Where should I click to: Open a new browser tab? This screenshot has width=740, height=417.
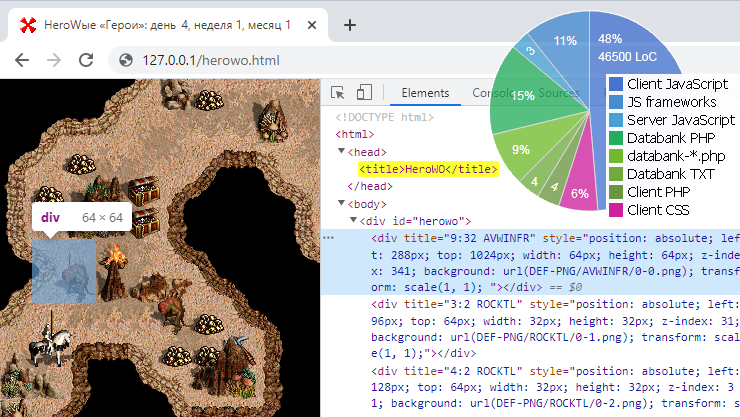[350, 25]
